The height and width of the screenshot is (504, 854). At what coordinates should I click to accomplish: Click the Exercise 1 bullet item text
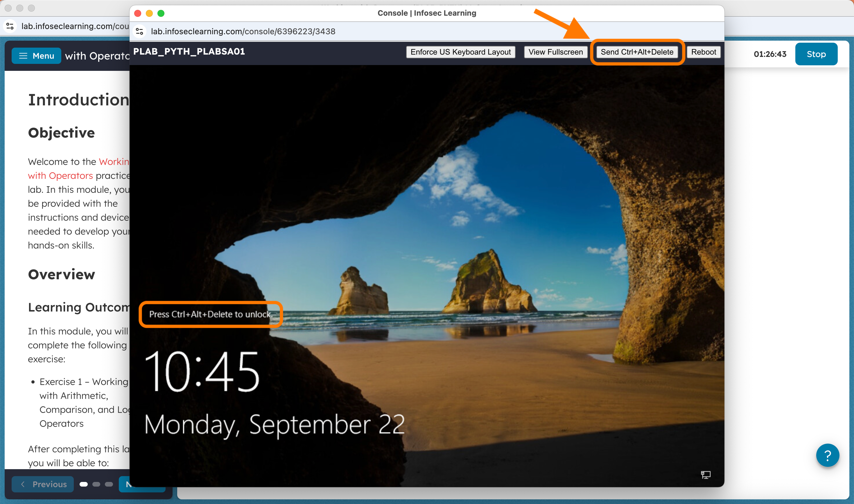click(x=84, y=403)
